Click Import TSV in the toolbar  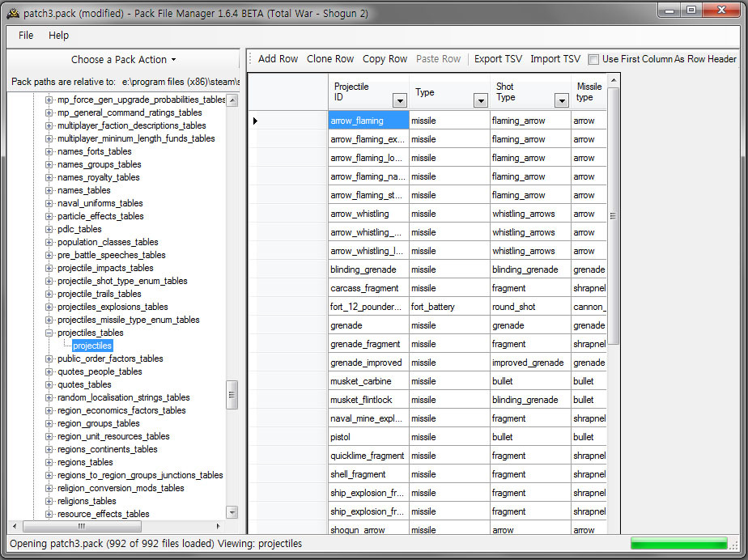coord(555,59)
